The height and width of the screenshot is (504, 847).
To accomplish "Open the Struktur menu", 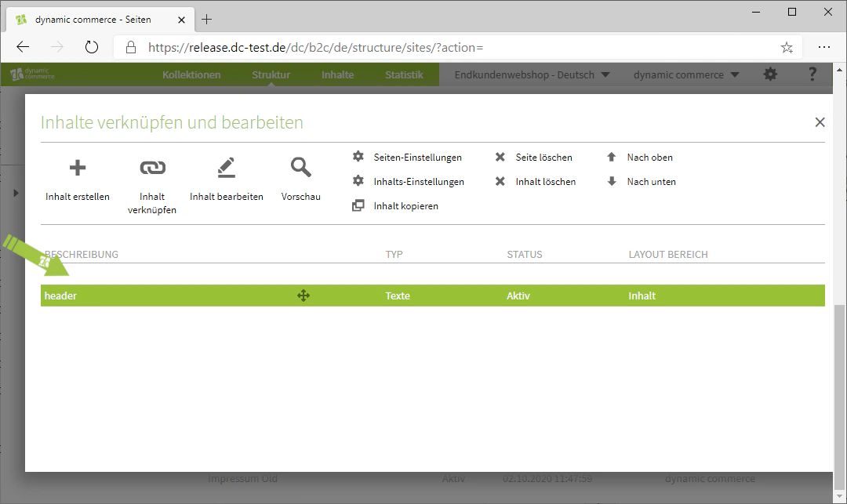I will [271, 75].
